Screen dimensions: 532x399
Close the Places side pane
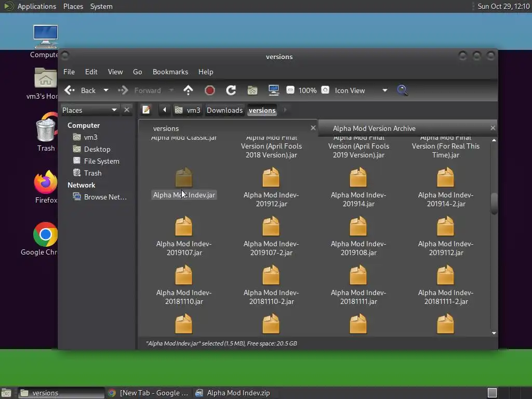click(127, 110)
